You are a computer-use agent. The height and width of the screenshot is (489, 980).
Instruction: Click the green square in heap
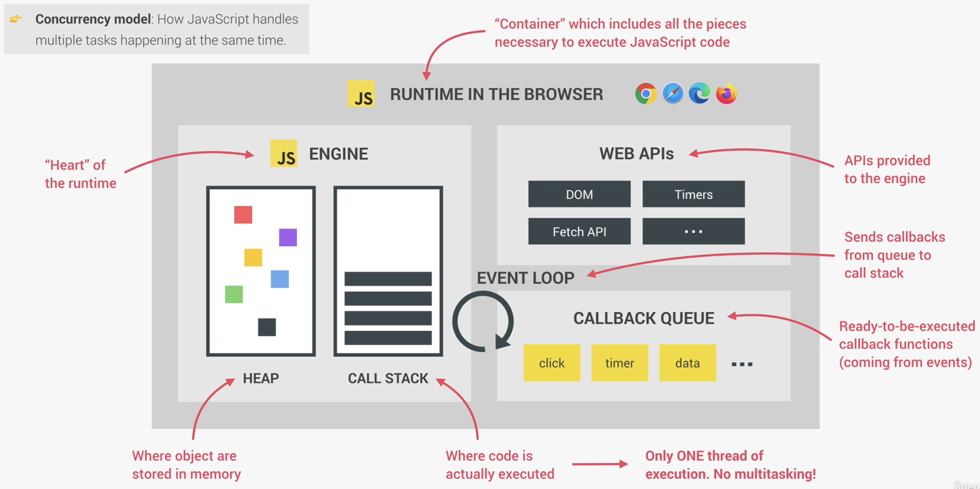point(233,294)
